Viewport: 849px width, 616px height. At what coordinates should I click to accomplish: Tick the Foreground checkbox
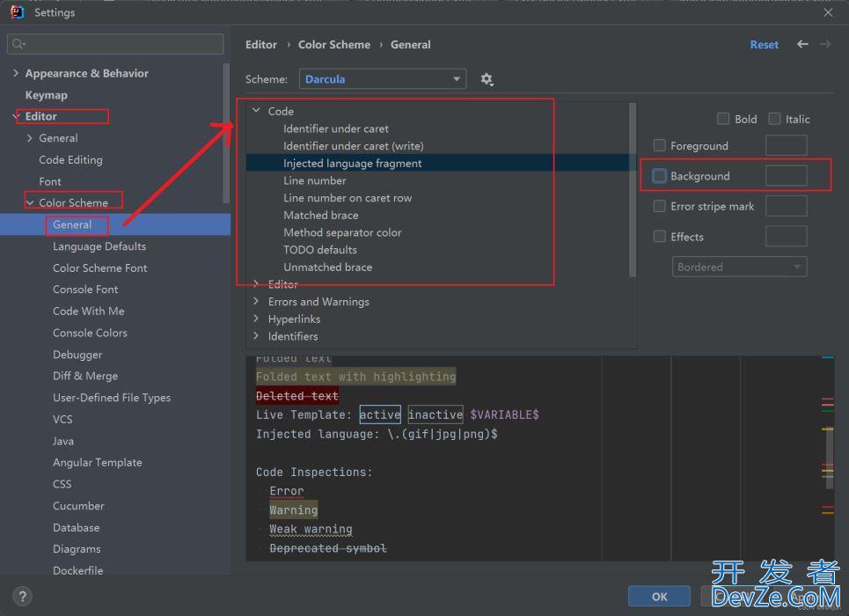click(x=660, y=145)
